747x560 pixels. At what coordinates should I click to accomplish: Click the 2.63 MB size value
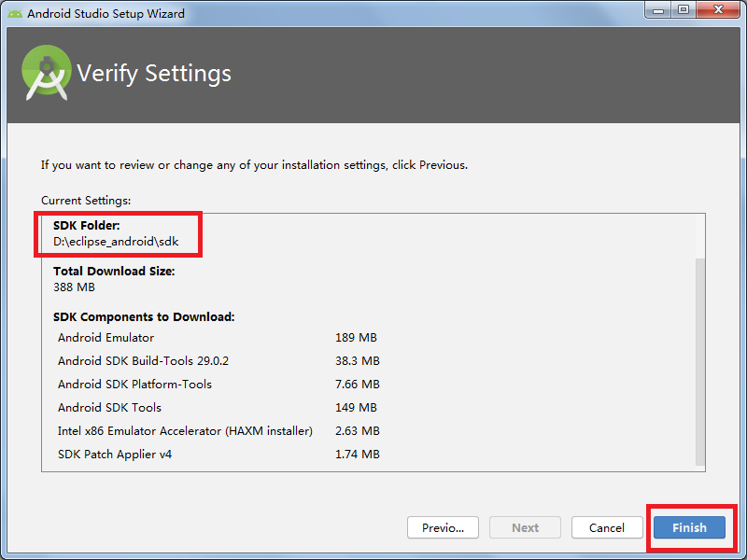pyautogui.click(x=358, y=430)
